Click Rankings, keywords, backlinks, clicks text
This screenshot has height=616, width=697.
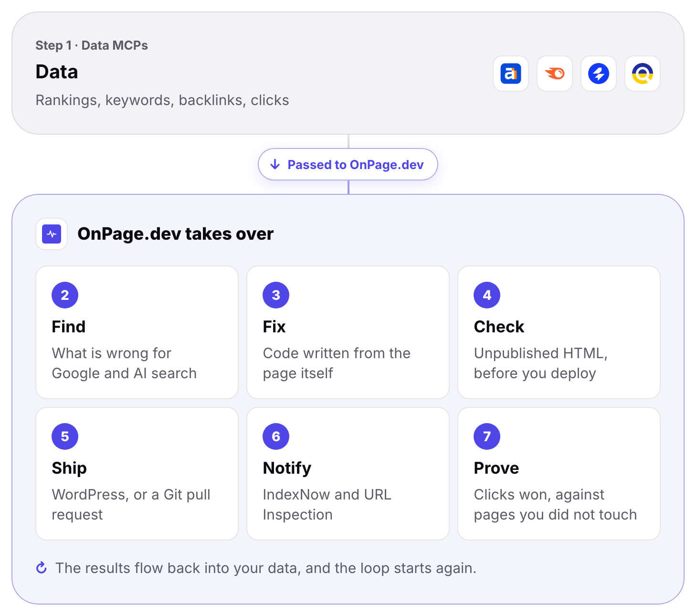pos(162,100)
